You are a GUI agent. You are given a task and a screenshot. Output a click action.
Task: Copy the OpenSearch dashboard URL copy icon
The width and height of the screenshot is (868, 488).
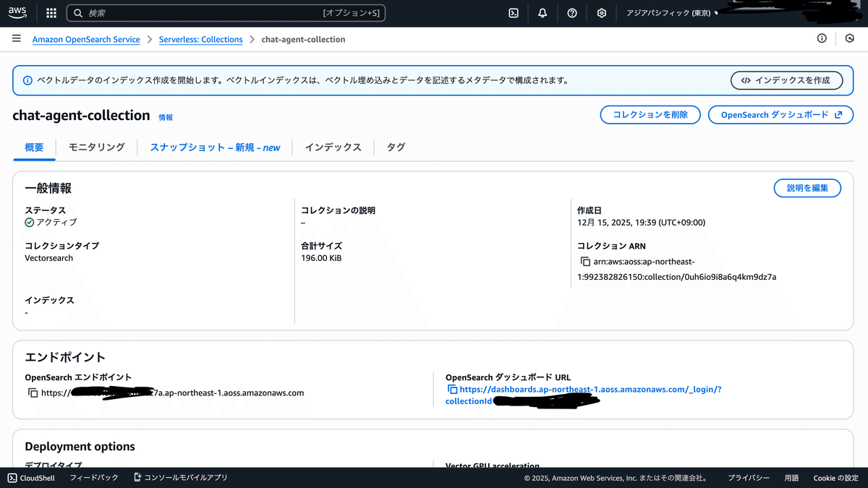(451, 389)
